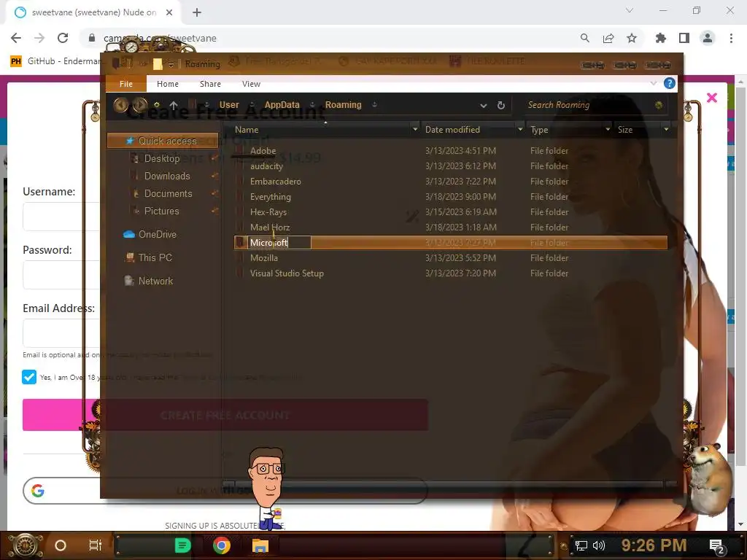Open Chrome's side panel

click(x=684, y=38)
